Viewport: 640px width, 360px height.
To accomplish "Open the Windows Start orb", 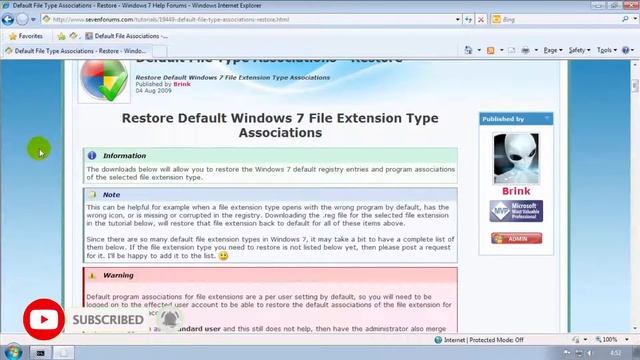I will pyautogui.click(x=12, y=352).
